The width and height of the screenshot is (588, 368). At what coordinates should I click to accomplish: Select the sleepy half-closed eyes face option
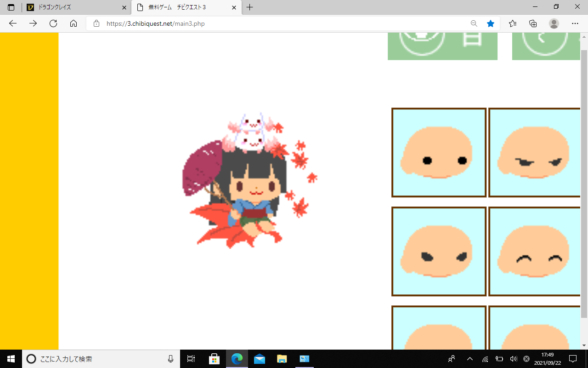click(535, 152)
